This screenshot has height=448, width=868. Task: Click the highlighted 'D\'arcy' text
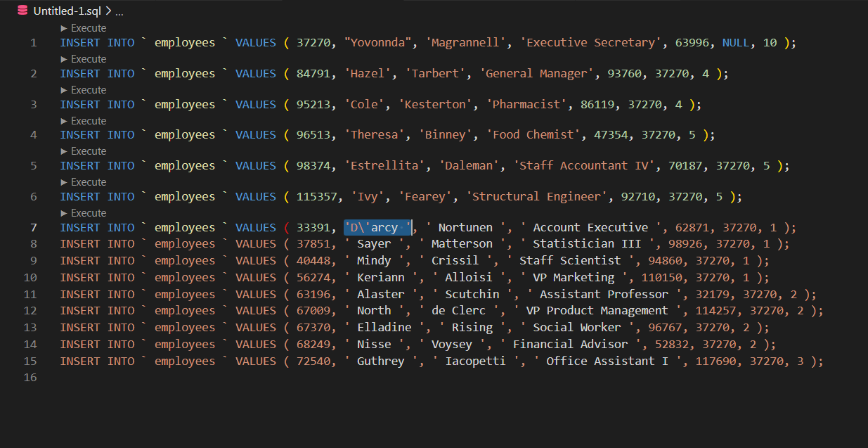pos(377,226)
